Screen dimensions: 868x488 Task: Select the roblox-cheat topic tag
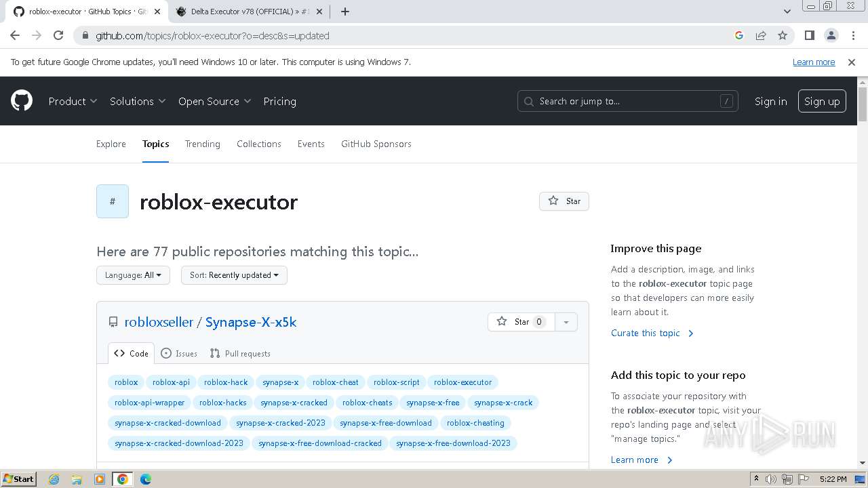click(x=336, y=382)
